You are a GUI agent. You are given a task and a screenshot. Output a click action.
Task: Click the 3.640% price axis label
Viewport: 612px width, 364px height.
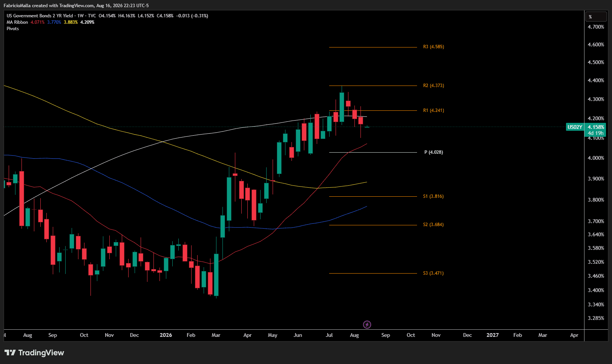point(596,234)
